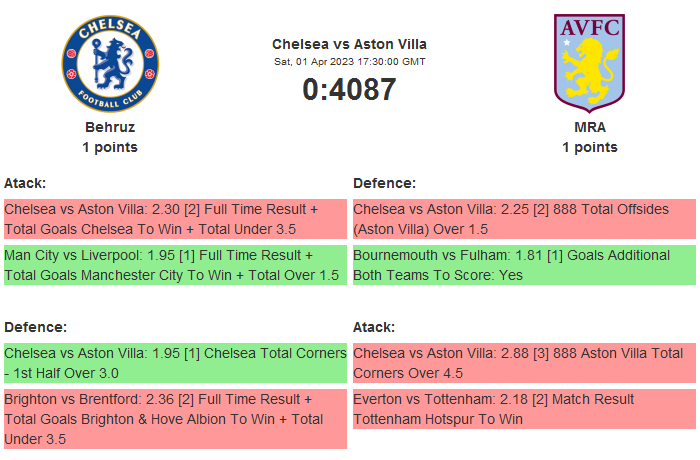Click MRA's 1 points label
Image resolution: width=700 pixels, height=460 pixels.
click(x=589, y=147)
